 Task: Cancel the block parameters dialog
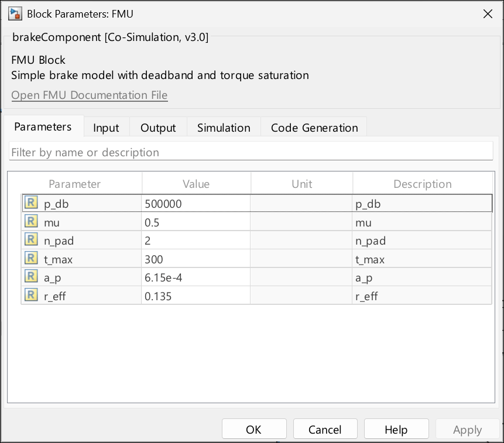(x=325, y=430)
